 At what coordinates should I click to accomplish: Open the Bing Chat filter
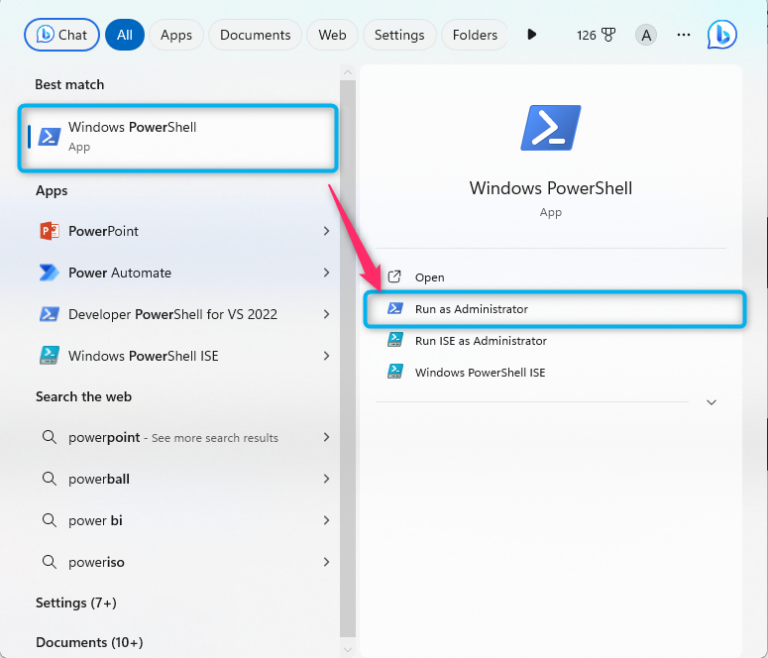pyautogui.click(x=62, y=35)
